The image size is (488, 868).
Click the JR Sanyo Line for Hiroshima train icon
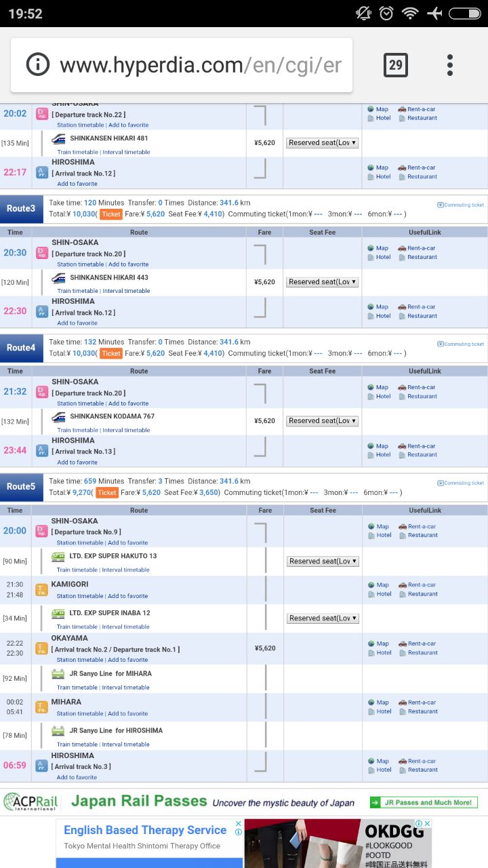point(58,730)
